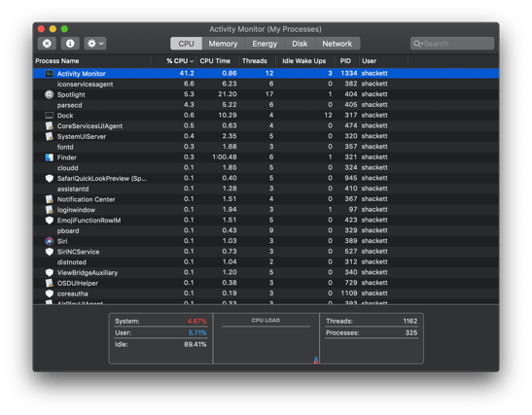Click the User 5.71% value
Screen dimensions: 532x415
(197, 332)
